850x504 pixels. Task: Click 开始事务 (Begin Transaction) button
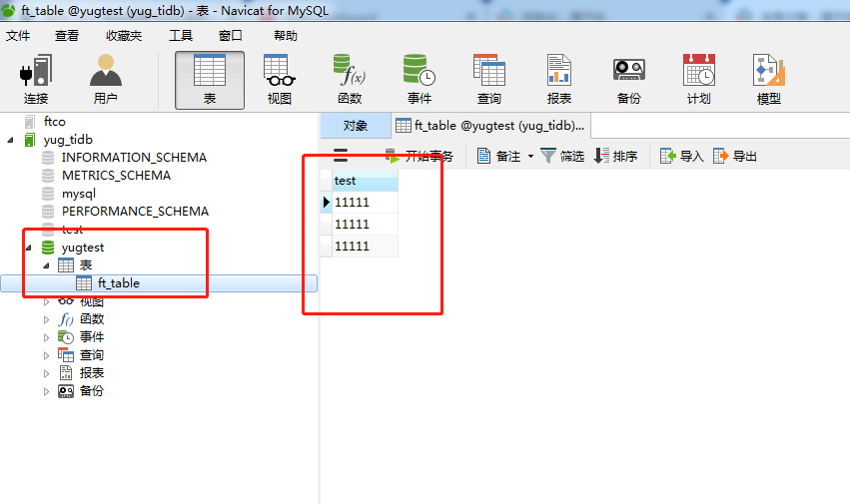(x=420, y=156)
